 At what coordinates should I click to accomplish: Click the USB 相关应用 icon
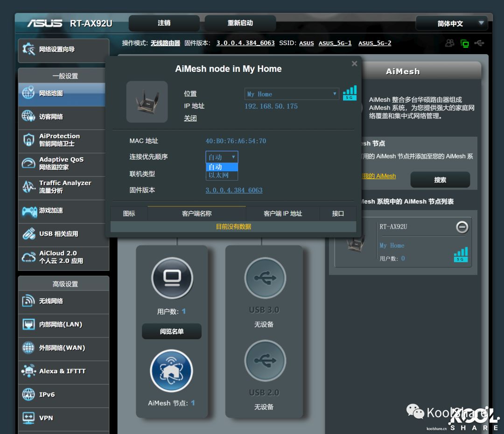tap(28, 234)
